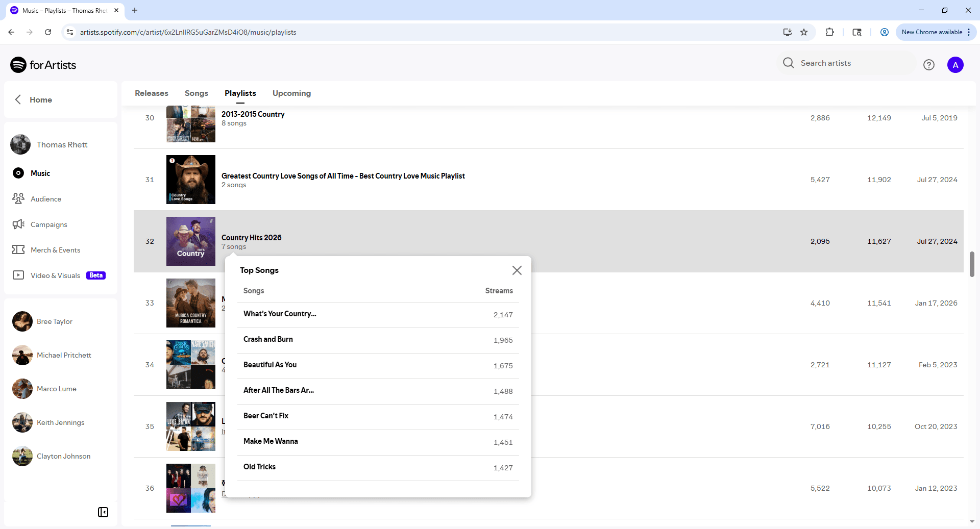Screen dimensions: 980x529
Task: Click the 2013-2015 Country playlist cover
Action: pyautogui.click(x=191, y=124)
